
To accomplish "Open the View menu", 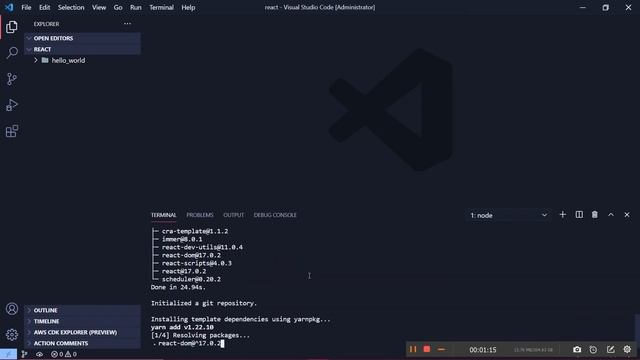I will pos(99,7).
